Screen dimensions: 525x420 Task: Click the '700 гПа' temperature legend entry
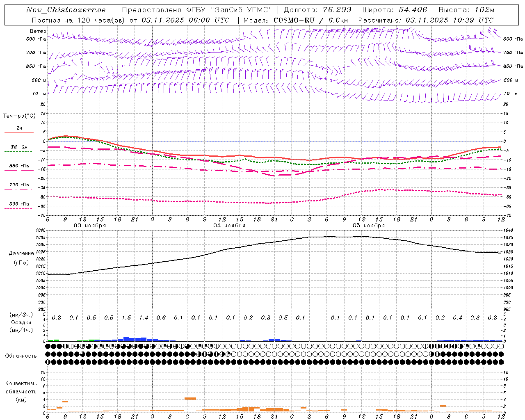pyautogui.click(x=19, y=185)
